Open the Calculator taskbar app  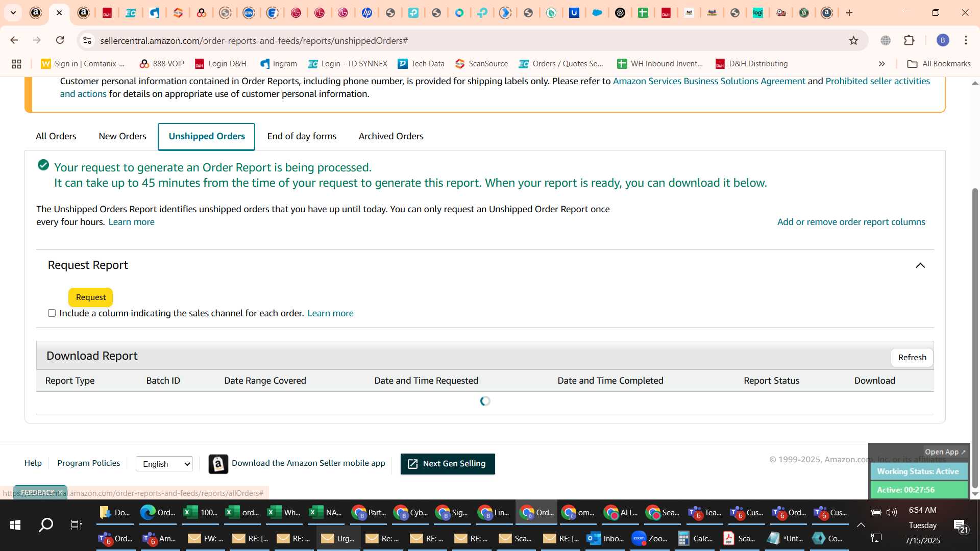695,538
